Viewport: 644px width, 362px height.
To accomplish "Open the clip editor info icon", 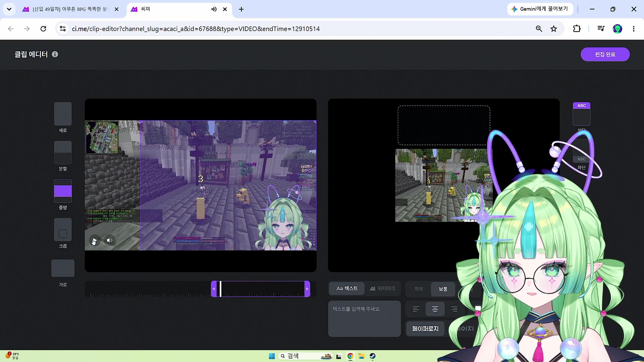I will (55, 54).
